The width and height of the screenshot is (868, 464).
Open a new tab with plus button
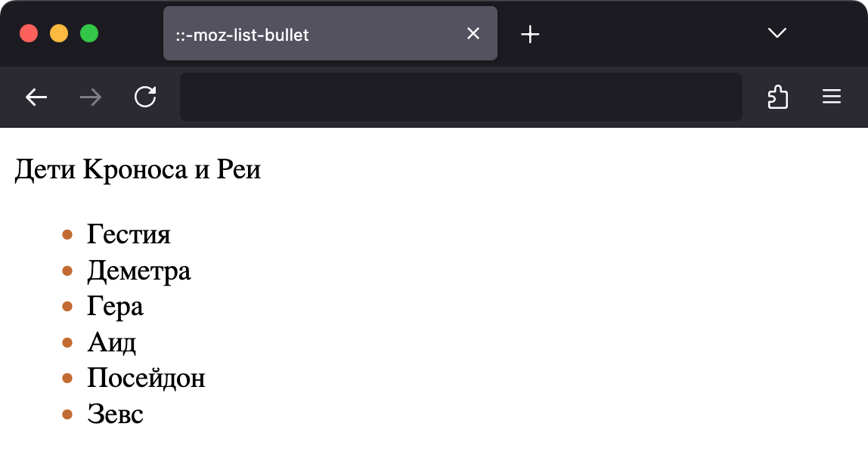pyautogui.click(x=530, y=34)
